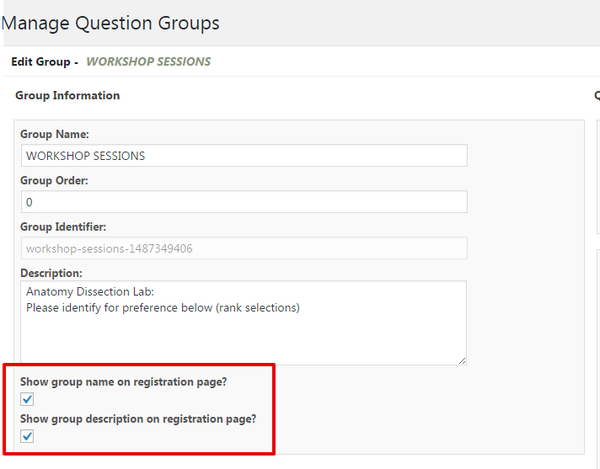Click the "Description:" label
The width and height of the screenshot is (600, 469).
pyautogui.click(x=51, y=273)
